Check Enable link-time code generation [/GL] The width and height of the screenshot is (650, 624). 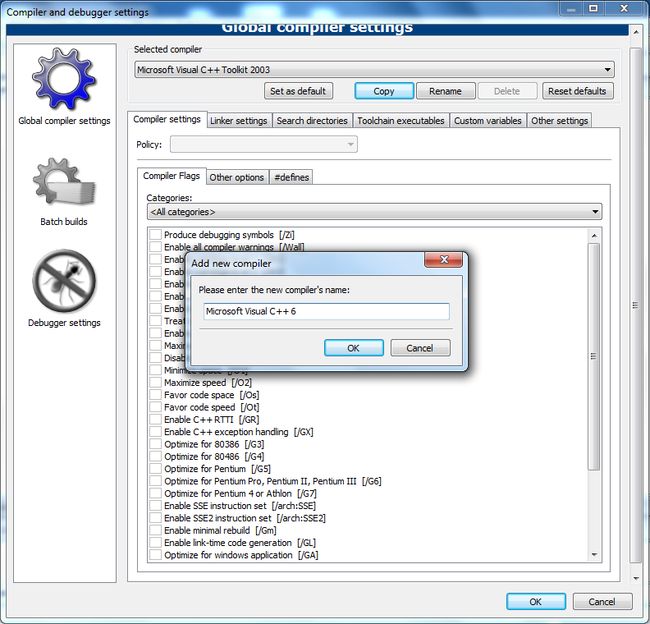click(x=155, y=543)
